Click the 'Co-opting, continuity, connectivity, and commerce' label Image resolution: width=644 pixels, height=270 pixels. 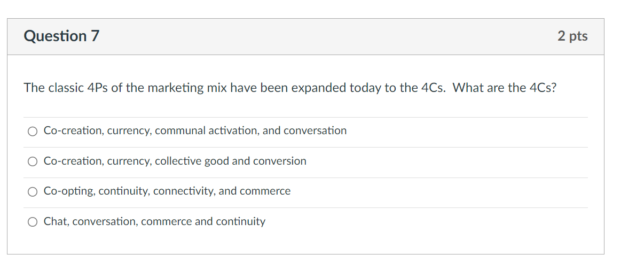(x=167, y=191)
